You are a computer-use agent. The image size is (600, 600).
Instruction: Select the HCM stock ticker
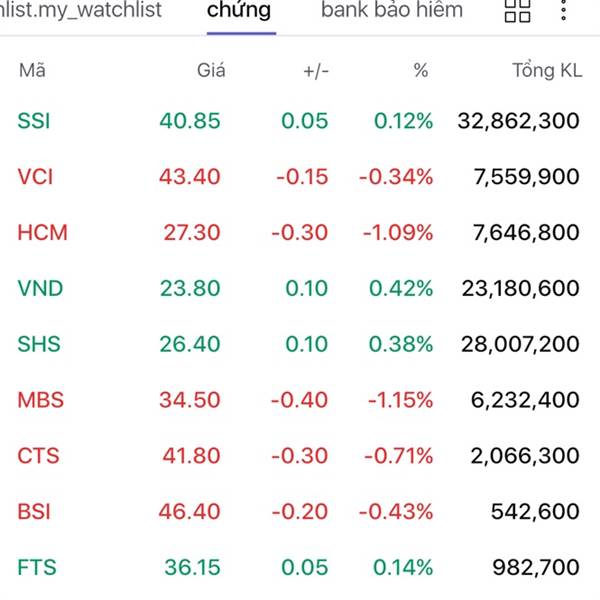pyautogui.click(x=42, y=233)
